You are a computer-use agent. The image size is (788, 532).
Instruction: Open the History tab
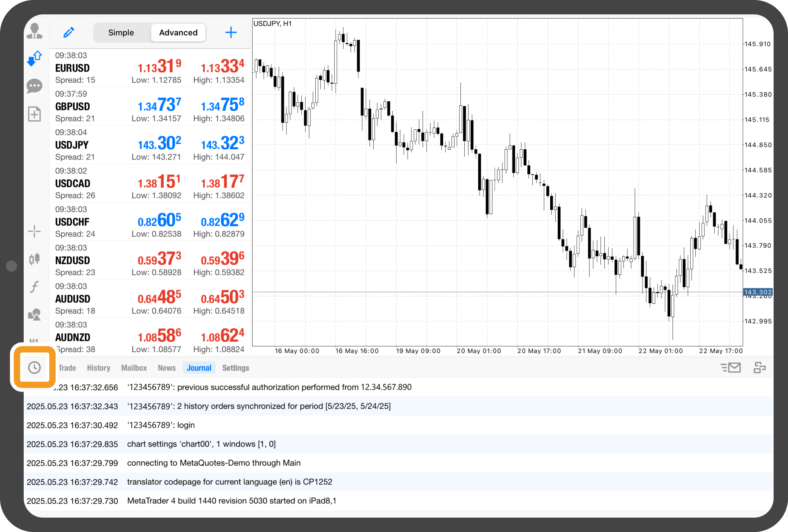pyautogui.click(x=99, y=368)
